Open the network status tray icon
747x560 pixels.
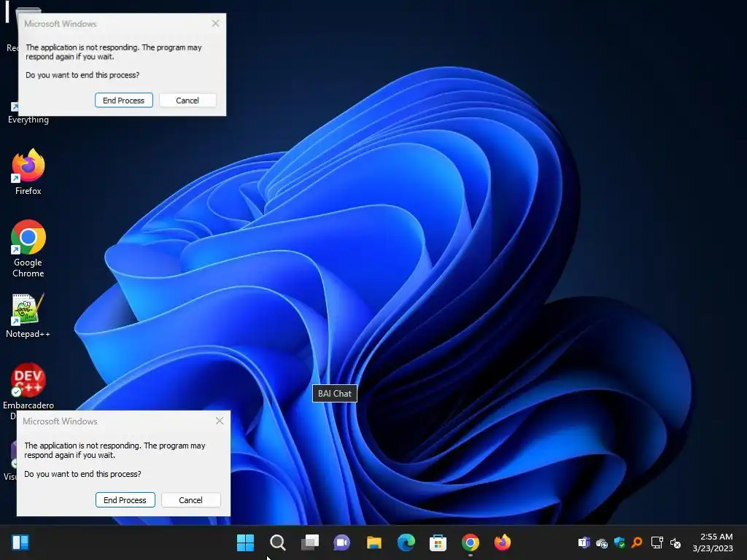pos(657,542)
